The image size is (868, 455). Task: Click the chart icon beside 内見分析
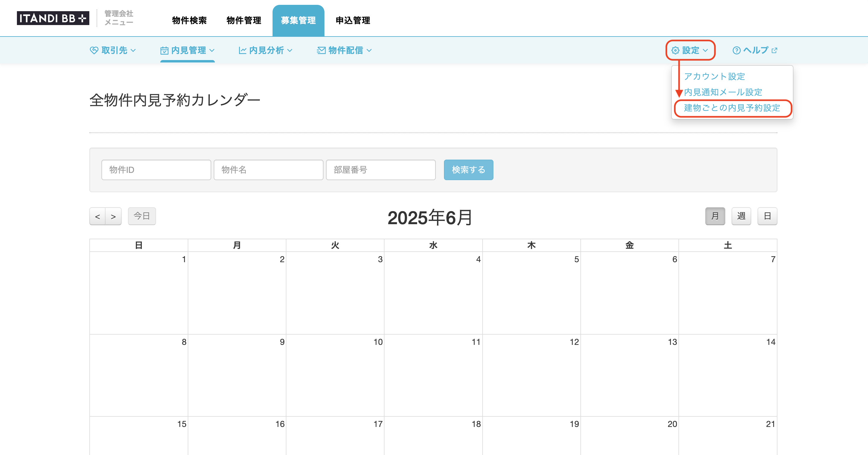(242, 50)
